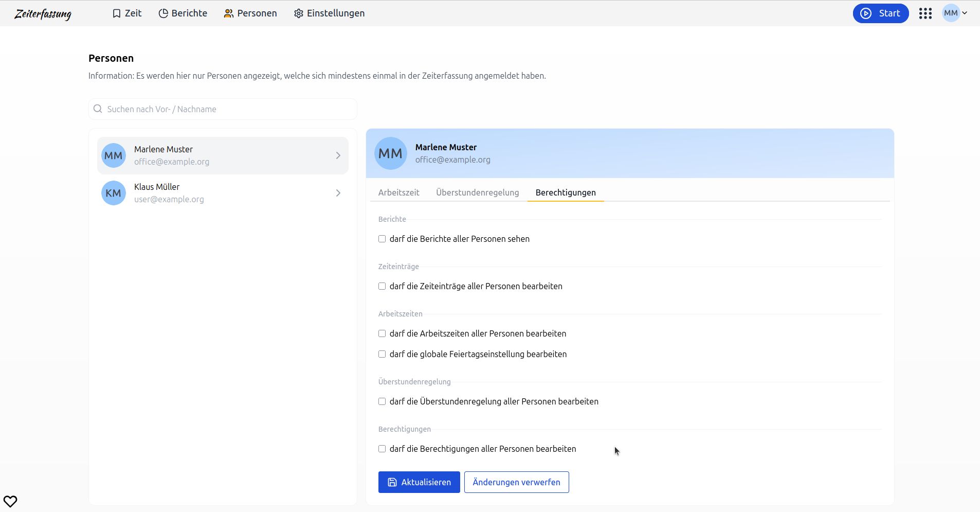Check 'Zeiteinträge aller Personen bearbeiten' box
980x512 pixels.
pos(382,286)
